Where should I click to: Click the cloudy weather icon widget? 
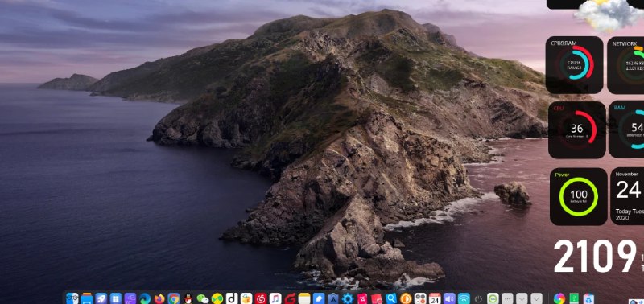tap(609, 15)
